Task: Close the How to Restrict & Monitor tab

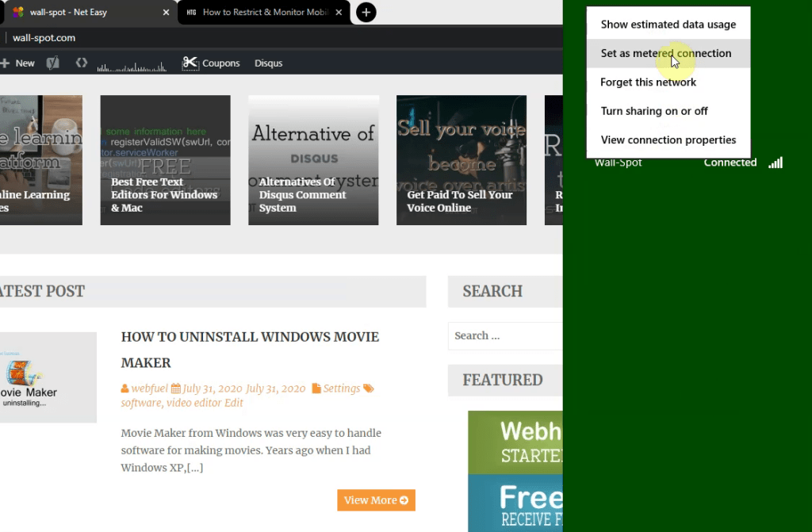Action: (339, 12)
